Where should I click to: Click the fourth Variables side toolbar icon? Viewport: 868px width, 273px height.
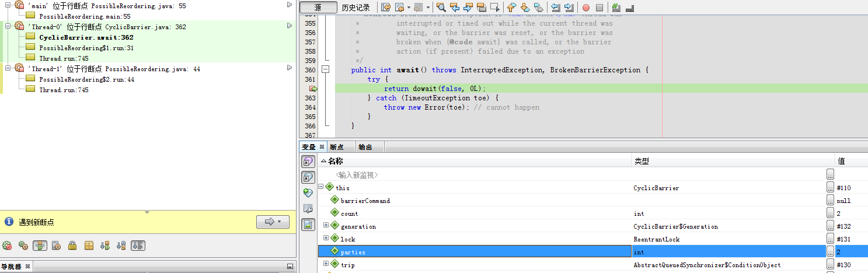(308, 208)
